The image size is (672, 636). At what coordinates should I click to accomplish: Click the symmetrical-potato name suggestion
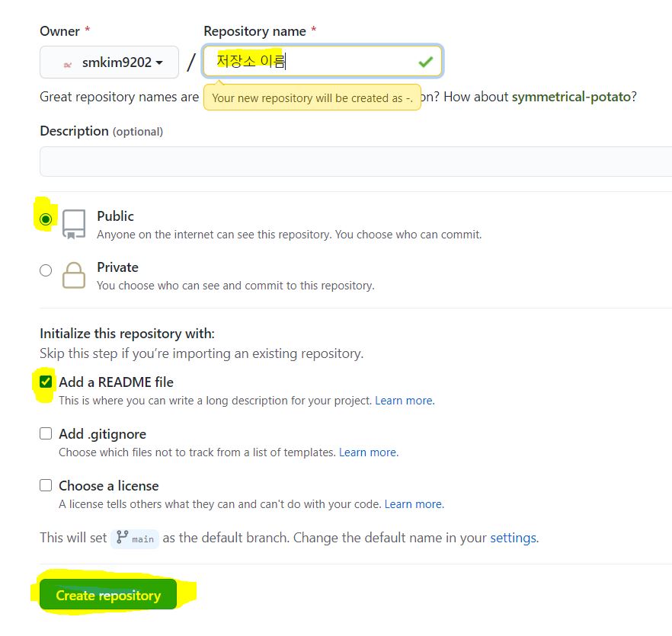coord(571,97)
